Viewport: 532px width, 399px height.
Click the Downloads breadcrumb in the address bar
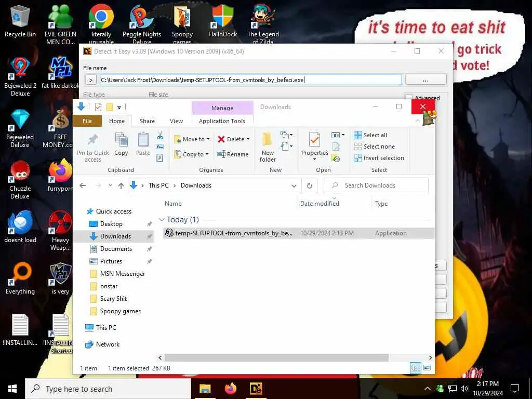[x=196, y=185]
